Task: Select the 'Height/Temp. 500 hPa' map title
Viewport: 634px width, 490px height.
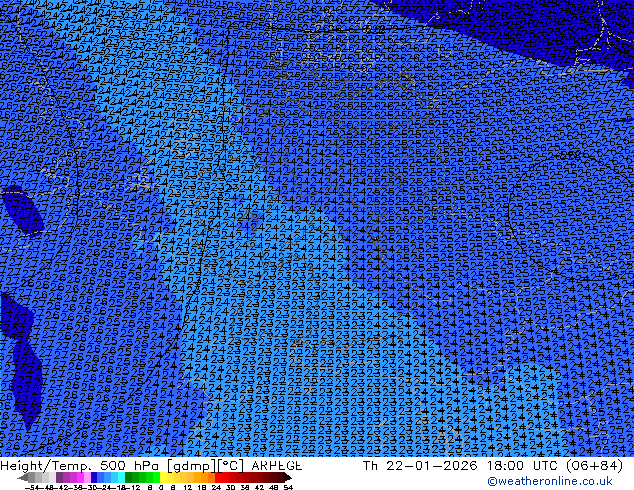Action: click(81, 466)
